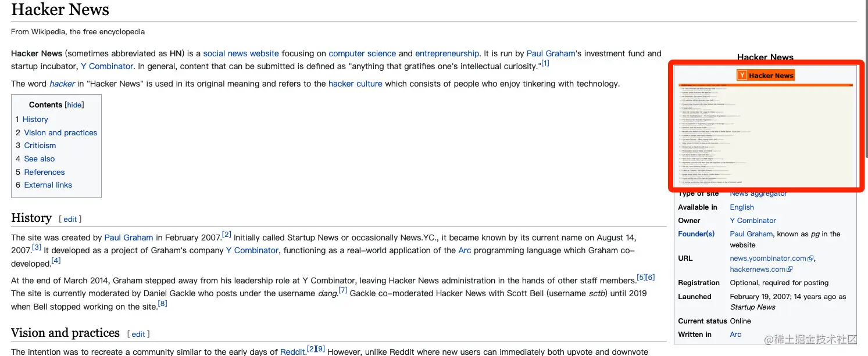868x356 pixels.
Task: Edit the History section
Action: click(x=70, y=220)
